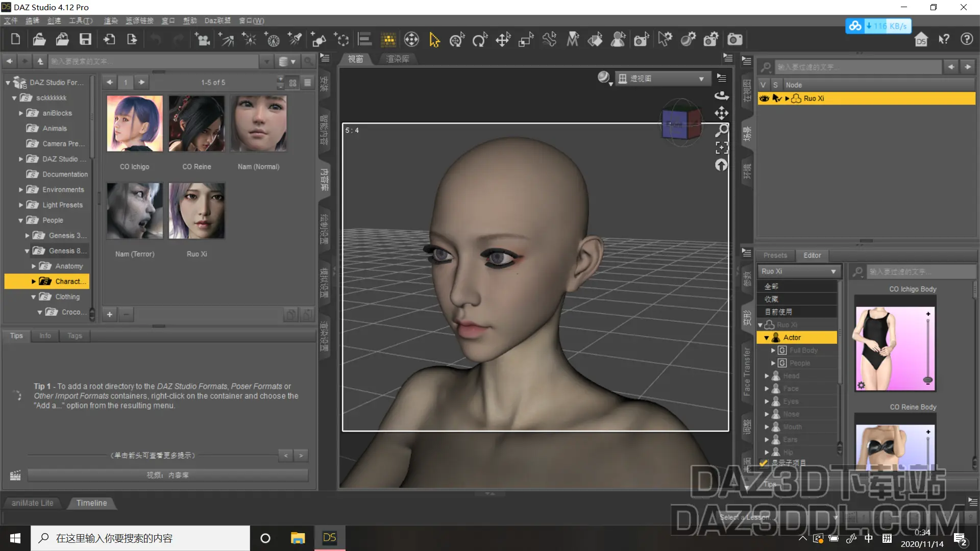Image resolution: width=980 pixels, height=551 pixels.
Task: Open the Tags tab below content library
Action: pyautogui.click(x=75, y=336)
